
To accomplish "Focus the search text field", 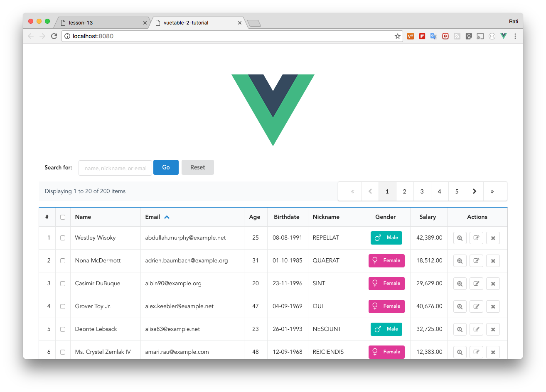I will (115, 168).
